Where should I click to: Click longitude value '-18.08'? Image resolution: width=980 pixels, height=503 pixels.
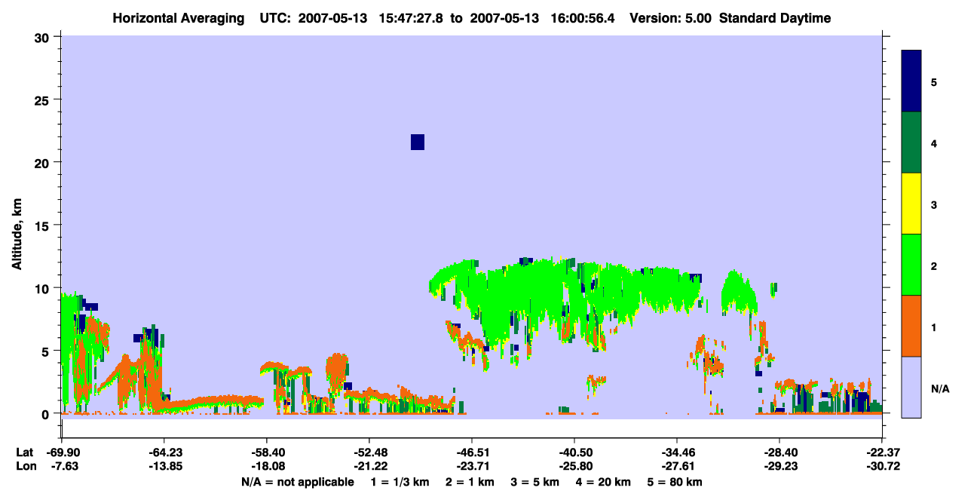pos(267,467)
